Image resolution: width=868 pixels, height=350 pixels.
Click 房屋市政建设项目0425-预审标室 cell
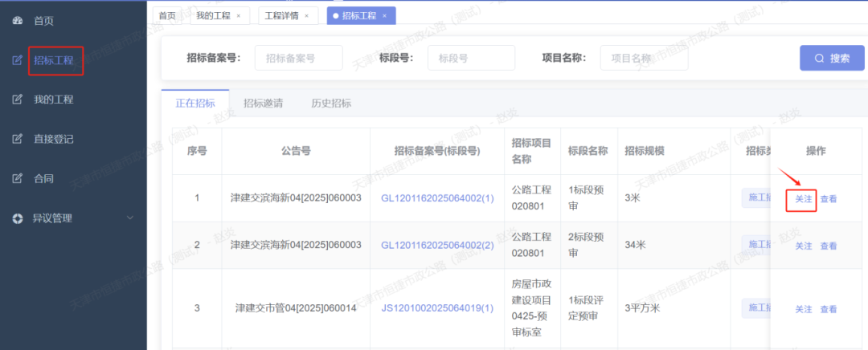pos(531,308)
